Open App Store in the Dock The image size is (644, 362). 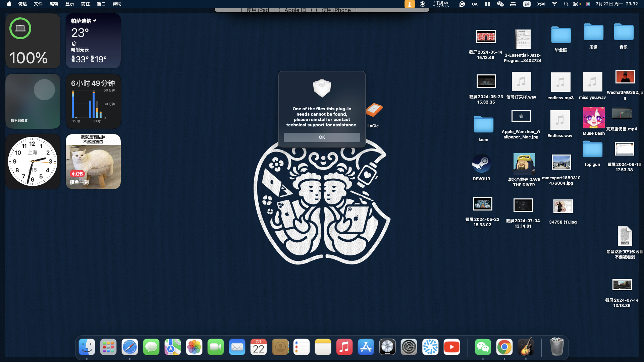(x=366, y=347)
